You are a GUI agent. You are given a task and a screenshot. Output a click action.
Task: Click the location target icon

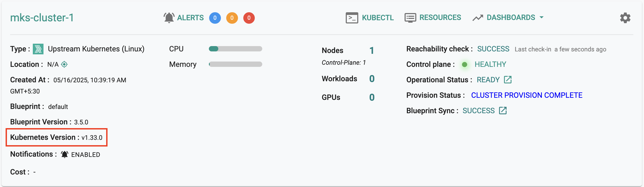(x=64, y=64)
